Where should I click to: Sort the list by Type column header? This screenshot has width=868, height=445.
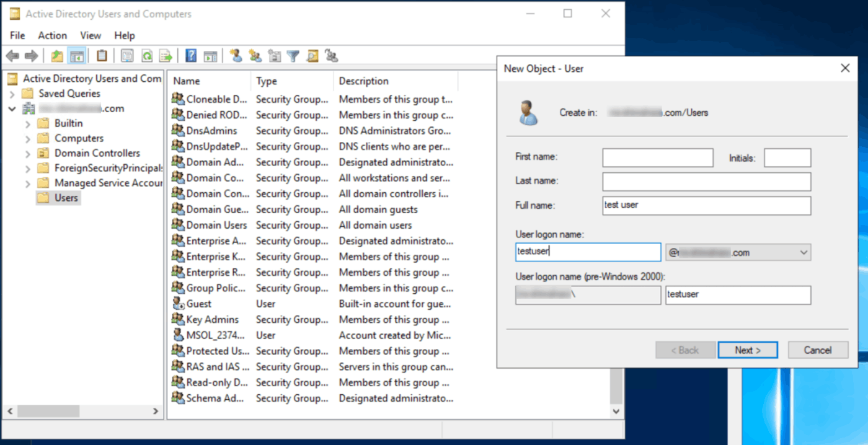(292, 81)
